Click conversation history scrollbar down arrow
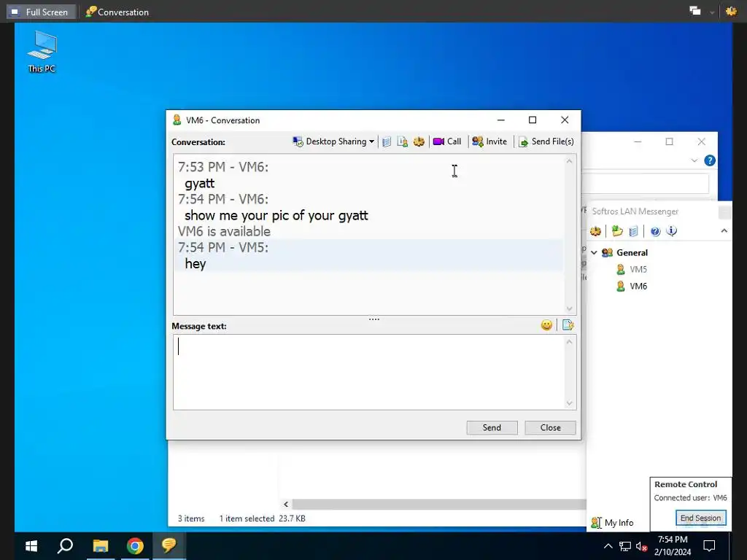Viewport: 747px width, 560px height. click(569, 308)
